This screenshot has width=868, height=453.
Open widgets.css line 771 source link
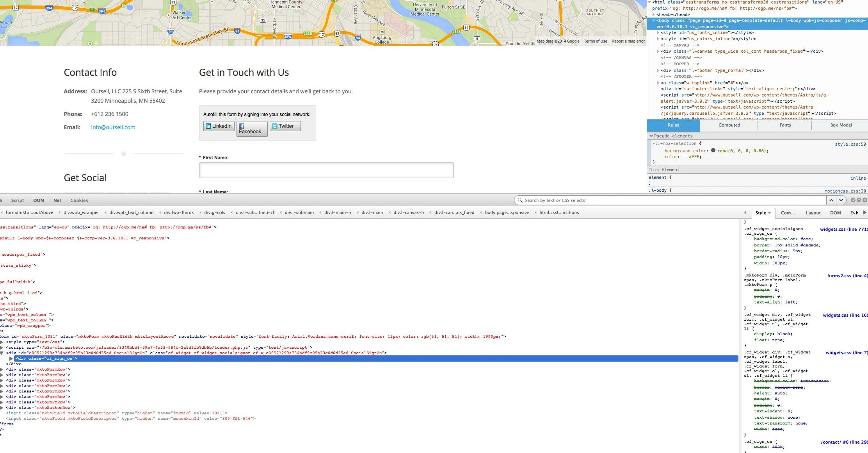click(x=843, y=230)
